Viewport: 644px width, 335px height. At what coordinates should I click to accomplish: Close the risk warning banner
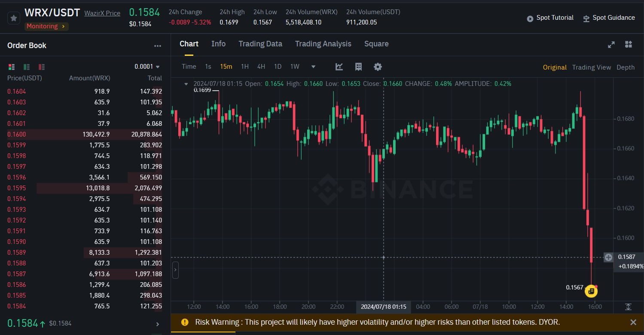[633, 322]
